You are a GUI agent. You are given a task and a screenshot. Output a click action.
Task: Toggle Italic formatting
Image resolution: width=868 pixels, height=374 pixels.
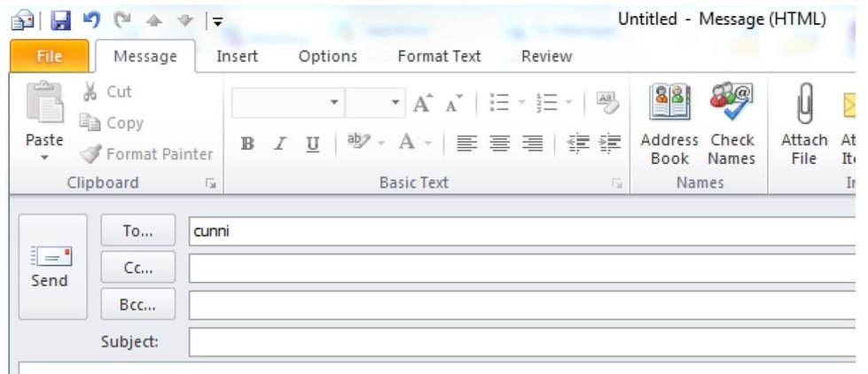[x=280, y=144]
